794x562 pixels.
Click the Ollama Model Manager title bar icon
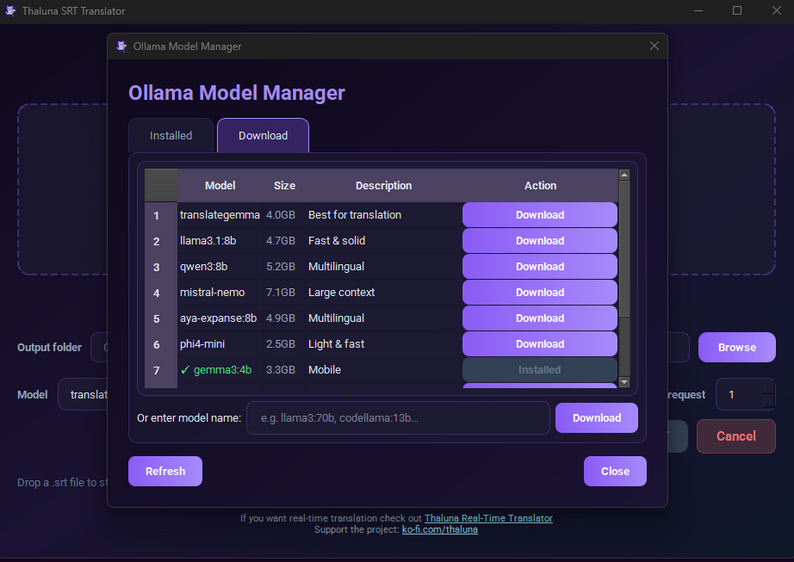(121, 46)
